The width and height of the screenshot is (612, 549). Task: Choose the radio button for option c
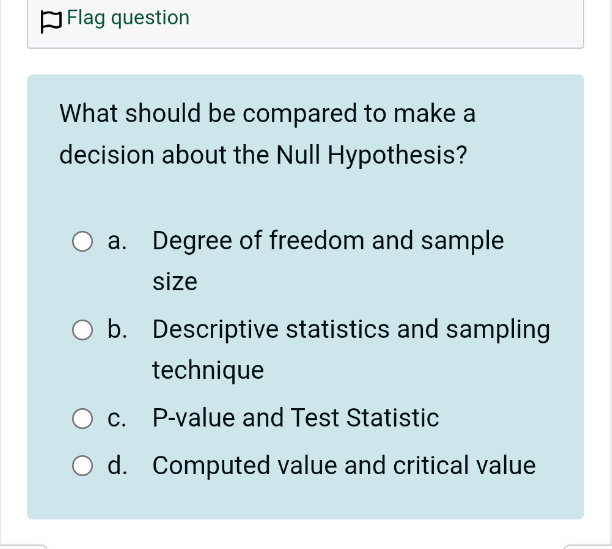[82, 418]
